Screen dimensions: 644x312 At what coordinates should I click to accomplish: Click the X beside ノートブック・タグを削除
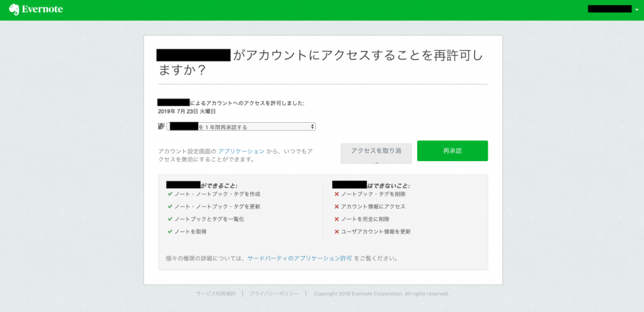tap(336, 194)
